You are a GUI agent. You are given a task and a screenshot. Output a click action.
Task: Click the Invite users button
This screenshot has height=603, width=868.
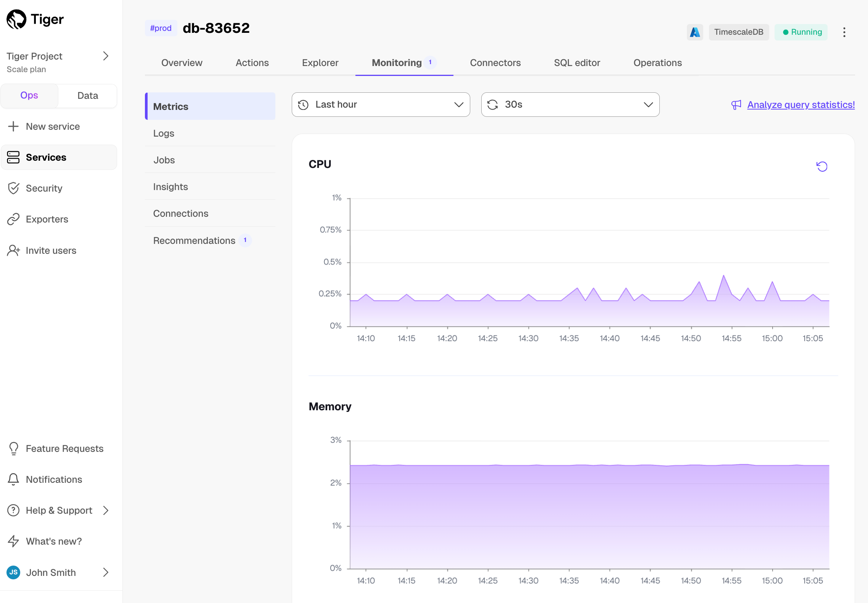[x=51, y=250]
